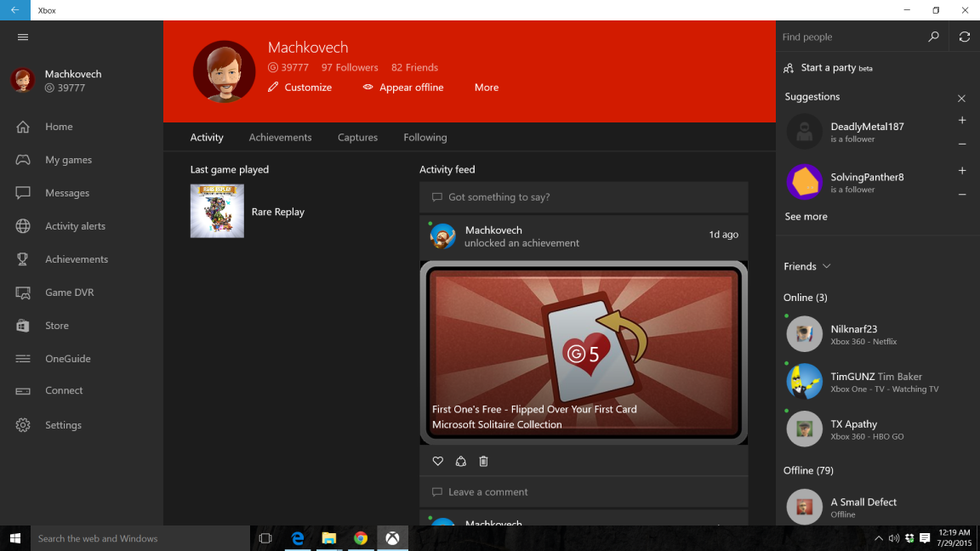Select the Achievements sidebar icon
This screenshot has width=980, height=551.
pos(23,258)
